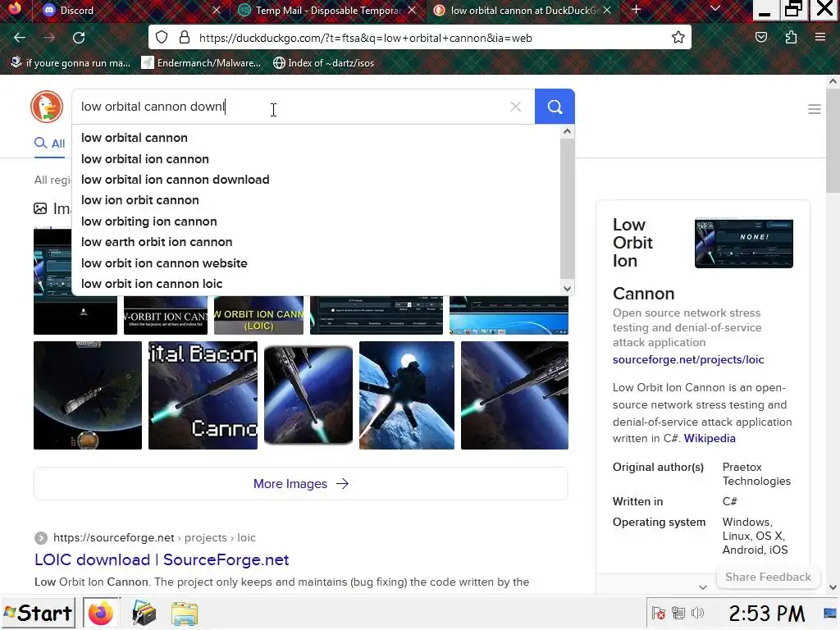Click suggestion list scroll up arrow

pos(568,131)
